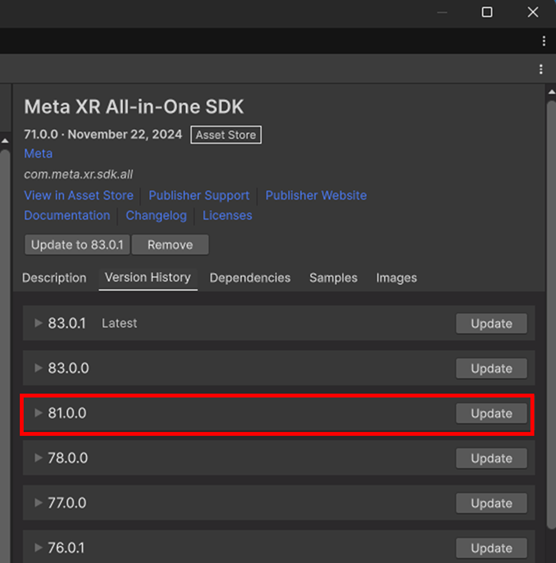The height and width of the screenshot is (563, 556).
Task: Expand the 83.0.1 version entry
Action: [x=38, y=323]
